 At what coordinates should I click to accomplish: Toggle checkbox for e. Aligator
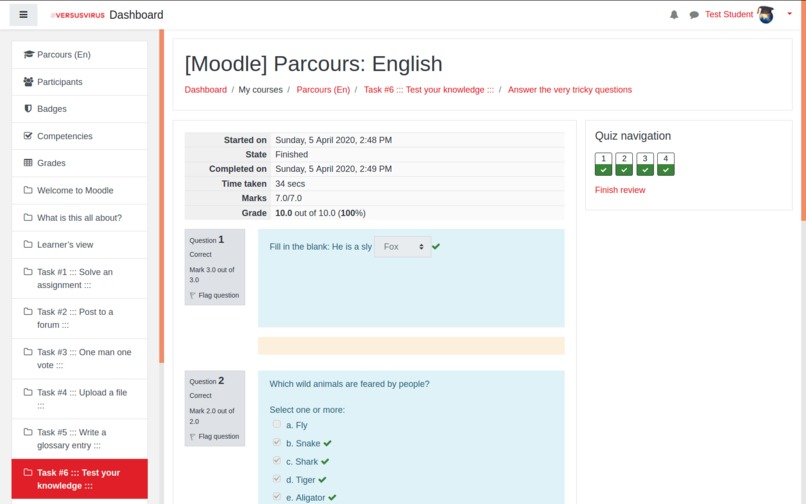click(277, 496)
